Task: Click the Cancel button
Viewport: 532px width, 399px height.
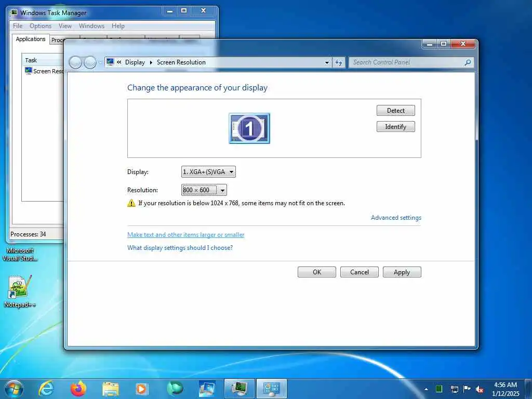Action: point(360,272)
